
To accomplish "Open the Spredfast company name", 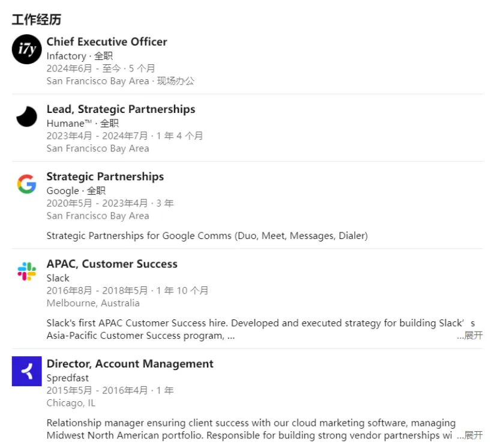I will pyautogui.click(x=67, y=378).
